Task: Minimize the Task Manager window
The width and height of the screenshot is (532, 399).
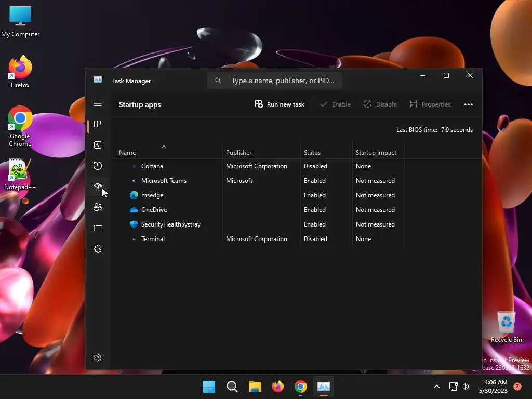Action: tap(423, 75)
